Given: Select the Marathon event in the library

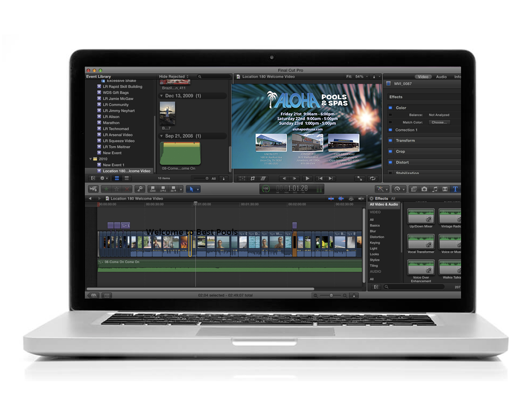Looking at the screenshot, I should click(111, 123).
